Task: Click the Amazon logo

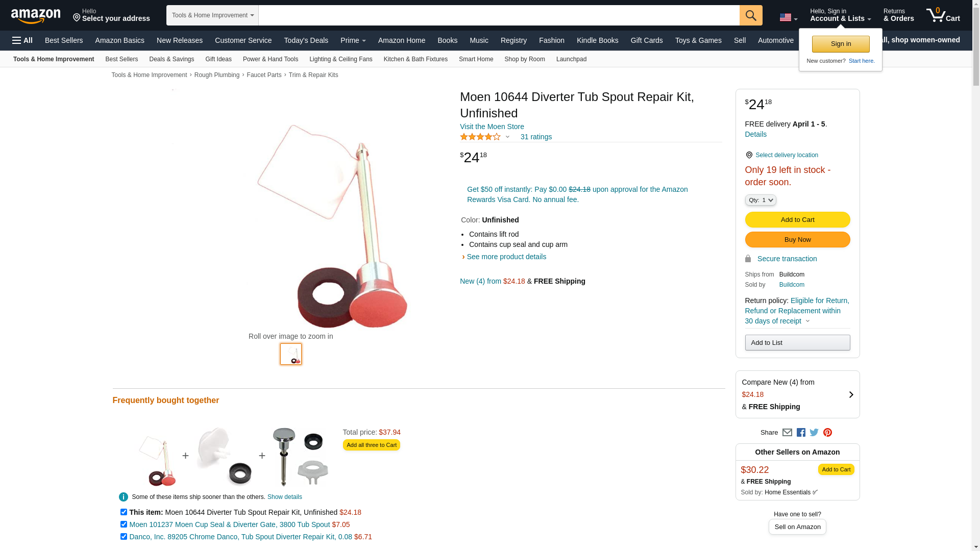Action: 36,16
